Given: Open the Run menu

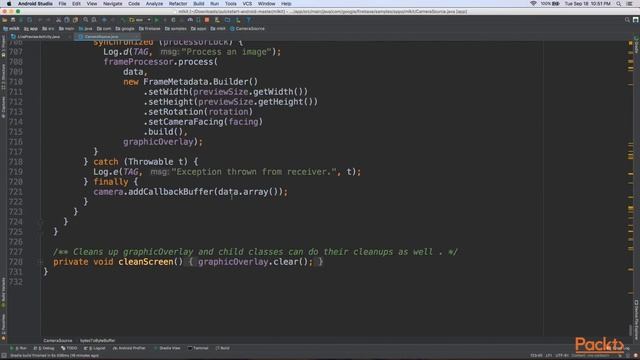Looking at the screenshot, I should point(214,4).
